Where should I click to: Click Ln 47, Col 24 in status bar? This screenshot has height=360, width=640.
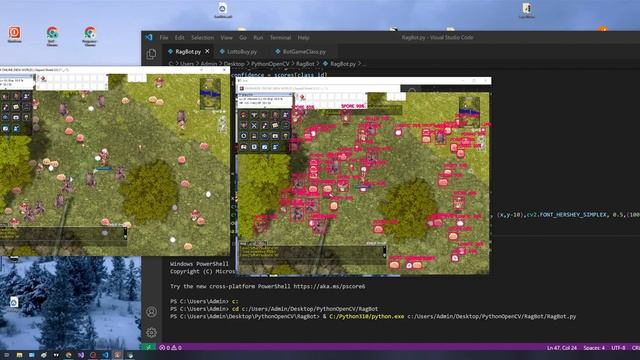tap(562, 348)
